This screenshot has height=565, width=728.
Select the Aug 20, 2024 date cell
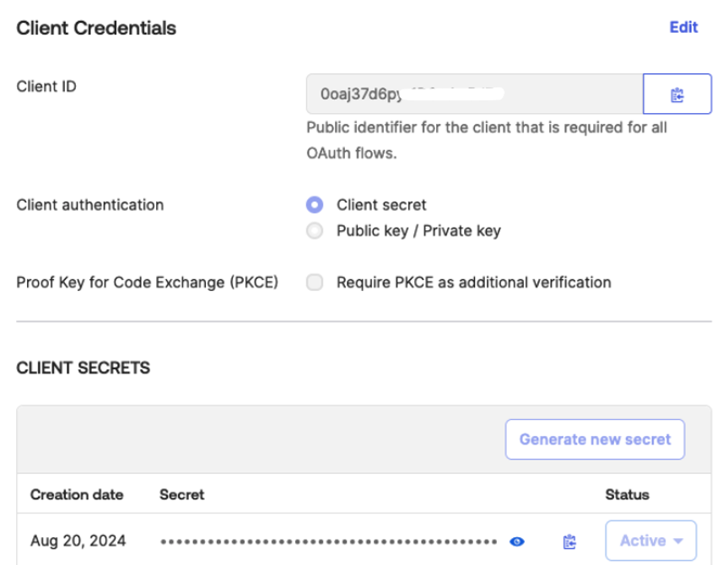coord(78,541)
